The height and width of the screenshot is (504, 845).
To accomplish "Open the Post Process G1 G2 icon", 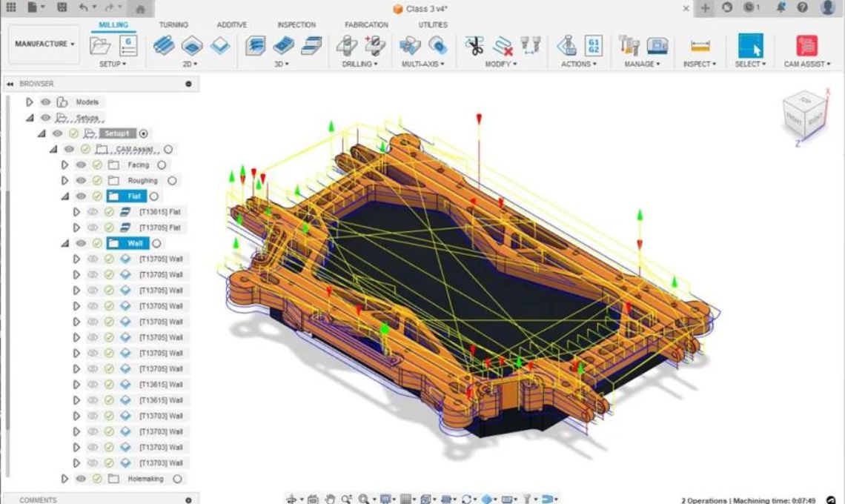I will click(x=593, y=46).
